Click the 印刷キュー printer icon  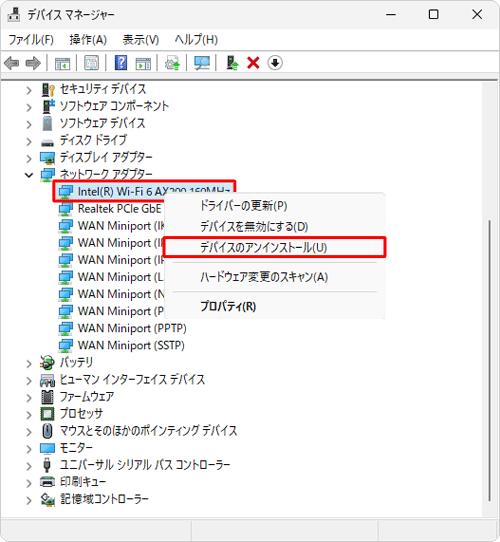point(47,482)
